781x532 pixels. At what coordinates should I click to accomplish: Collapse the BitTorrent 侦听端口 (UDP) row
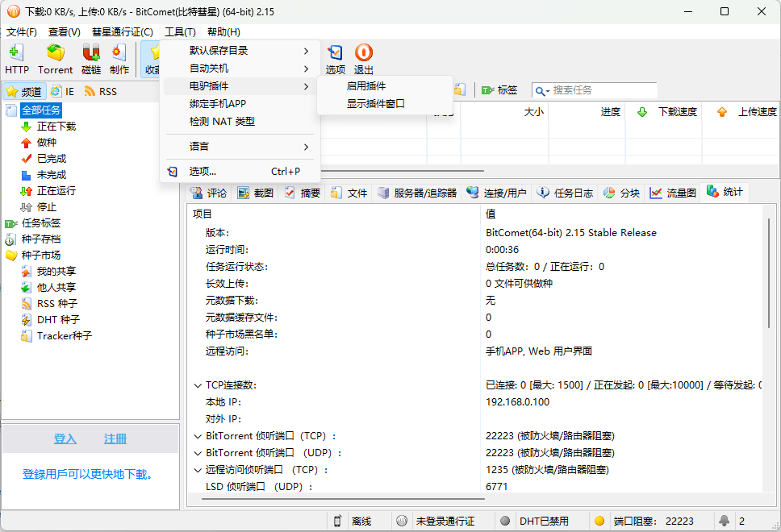(x=198, y=453)
